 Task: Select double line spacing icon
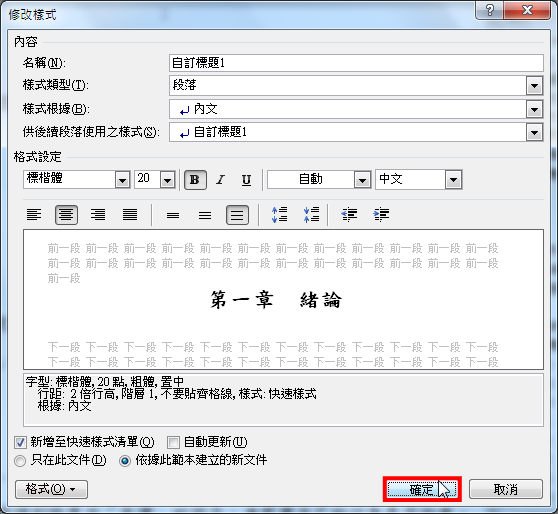[x=237, y=215]
